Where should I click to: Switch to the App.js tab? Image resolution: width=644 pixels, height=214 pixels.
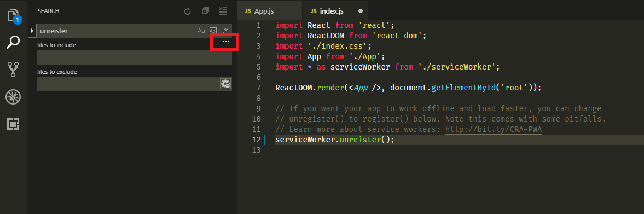pos(269,11)
